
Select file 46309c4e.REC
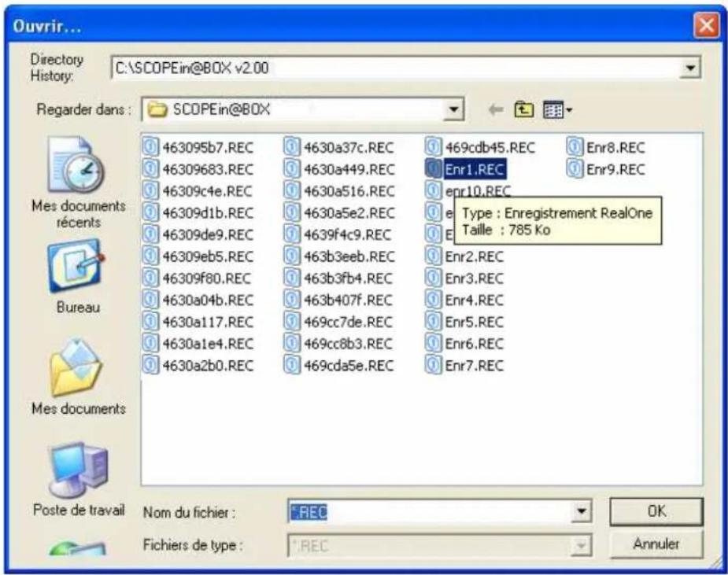198,190
